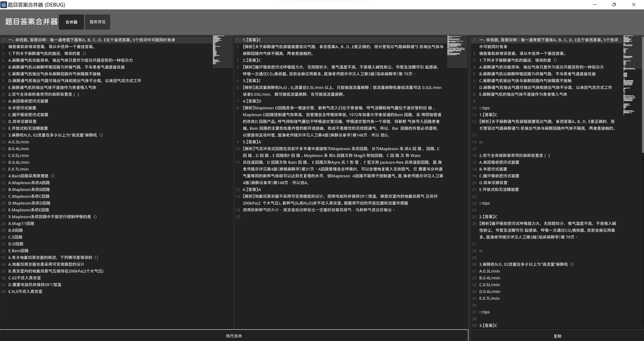Click the Godot app icon in title bar

(x=4, y=5)
